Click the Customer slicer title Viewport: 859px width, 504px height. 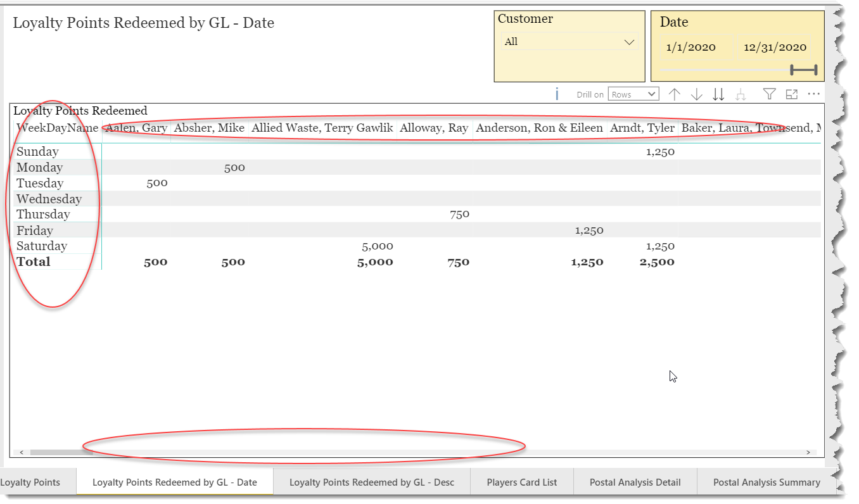525,19
